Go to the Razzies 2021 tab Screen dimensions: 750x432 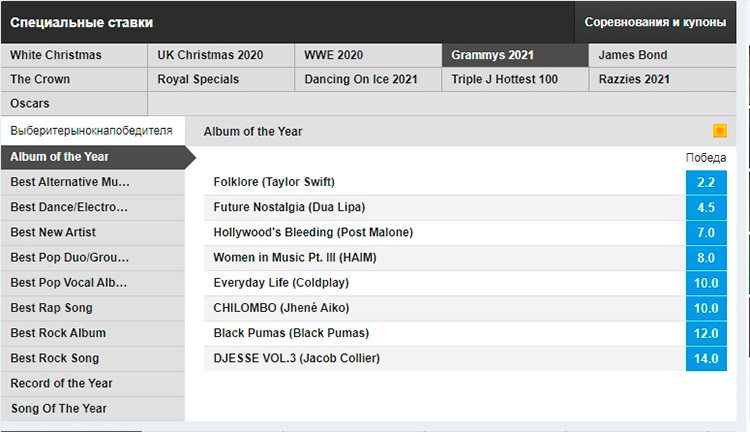[x=661, y=79]
